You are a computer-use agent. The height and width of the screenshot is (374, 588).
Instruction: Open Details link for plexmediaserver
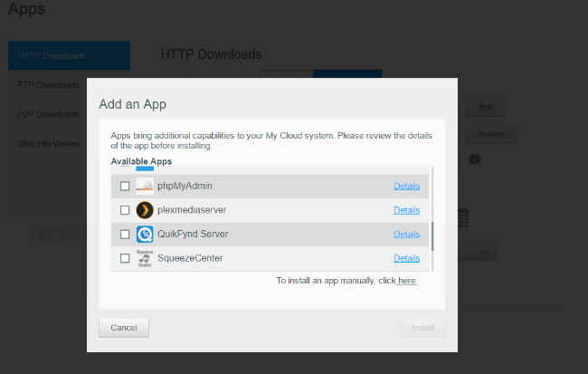point(406,210)
